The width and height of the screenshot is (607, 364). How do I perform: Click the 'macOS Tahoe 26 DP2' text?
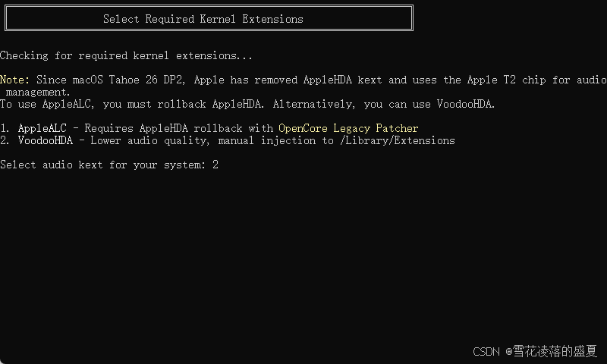(x=128, y=80)
